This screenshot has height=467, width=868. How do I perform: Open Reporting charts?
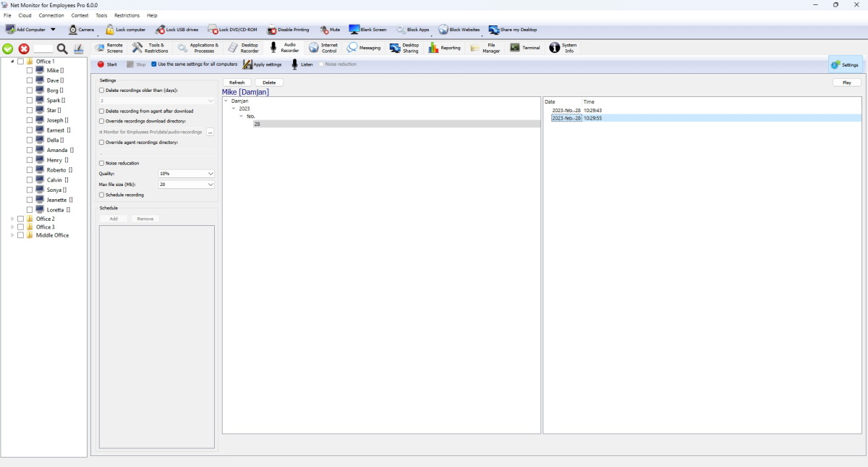(433, 48)
